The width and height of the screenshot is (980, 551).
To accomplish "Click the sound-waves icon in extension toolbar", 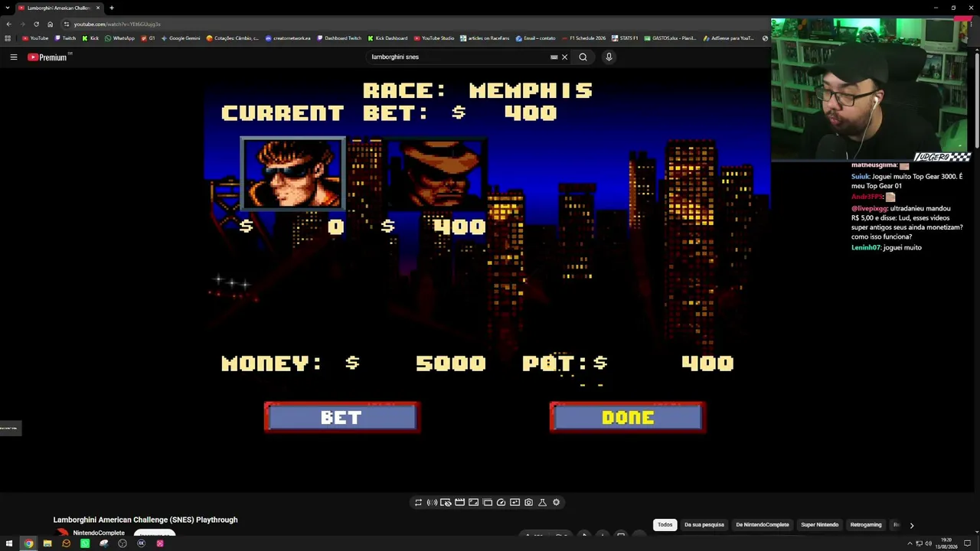I will pos(432,502).
